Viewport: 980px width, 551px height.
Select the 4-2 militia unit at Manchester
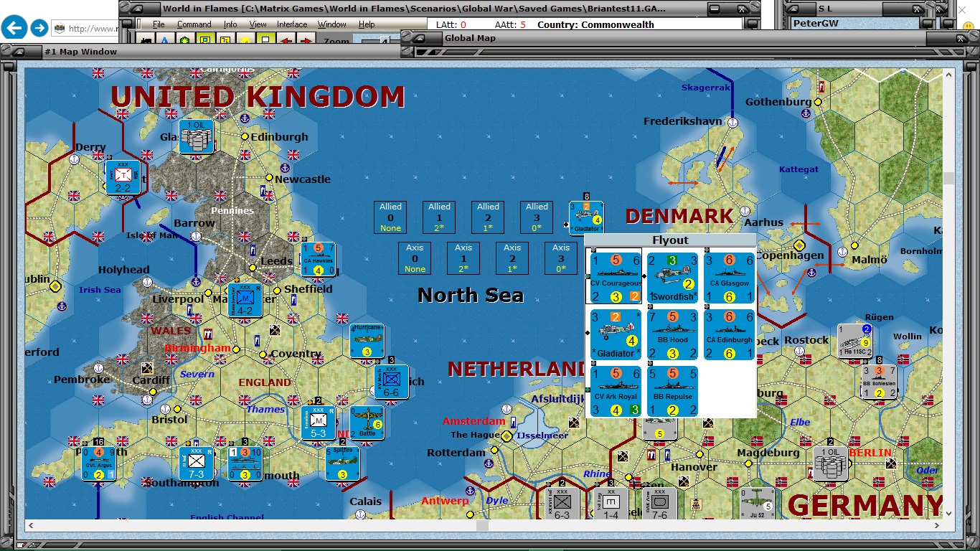(245, 300)
